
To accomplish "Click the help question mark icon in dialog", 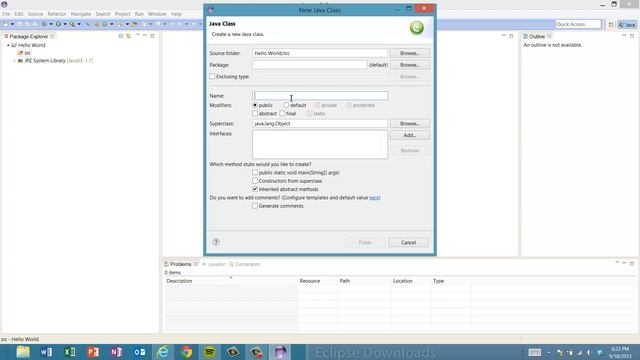I will (x=216, y=242).
